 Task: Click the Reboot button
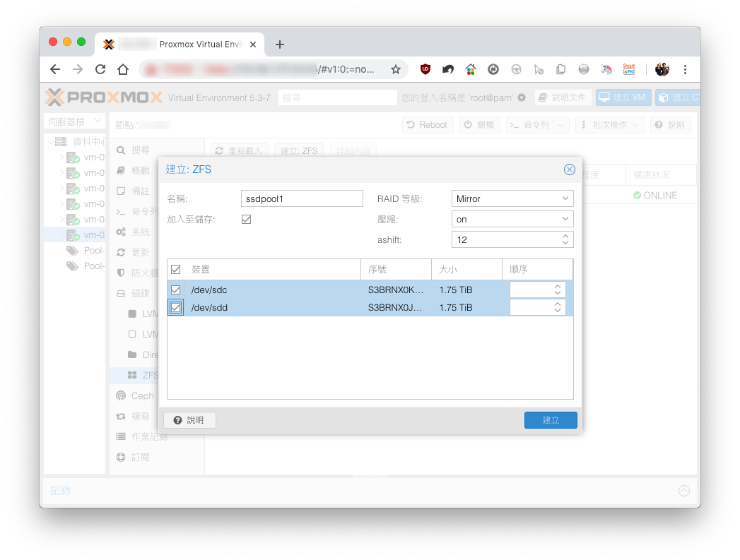[x=427, y=125]
